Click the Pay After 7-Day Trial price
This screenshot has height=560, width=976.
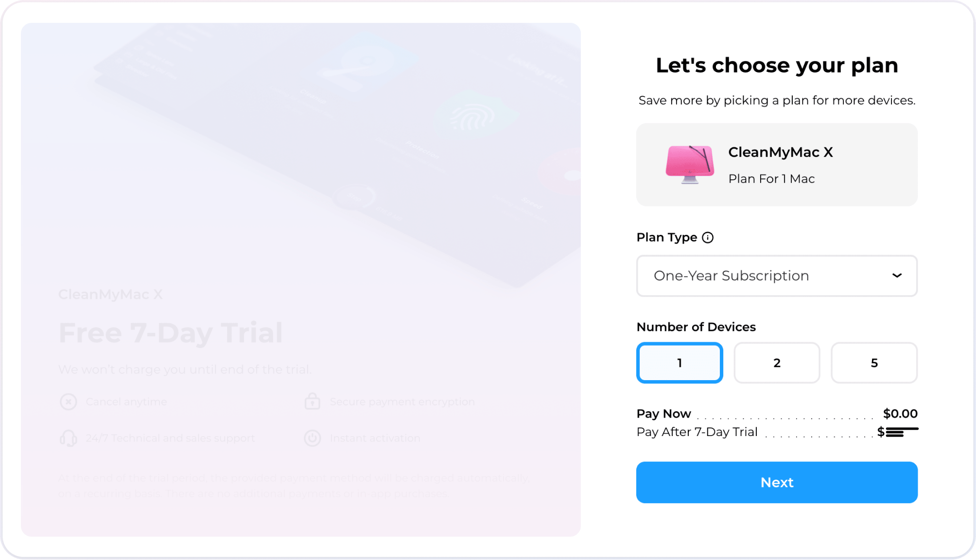898,432
